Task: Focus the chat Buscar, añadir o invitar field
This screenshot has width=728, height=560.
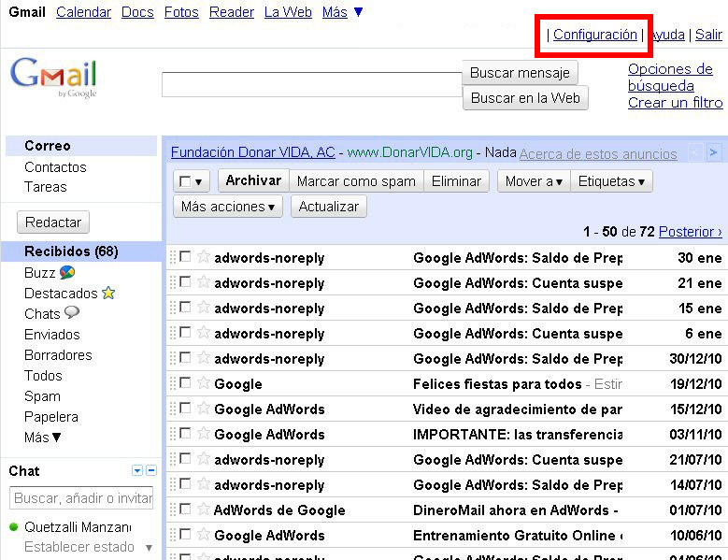Action: tap(81, 497)
